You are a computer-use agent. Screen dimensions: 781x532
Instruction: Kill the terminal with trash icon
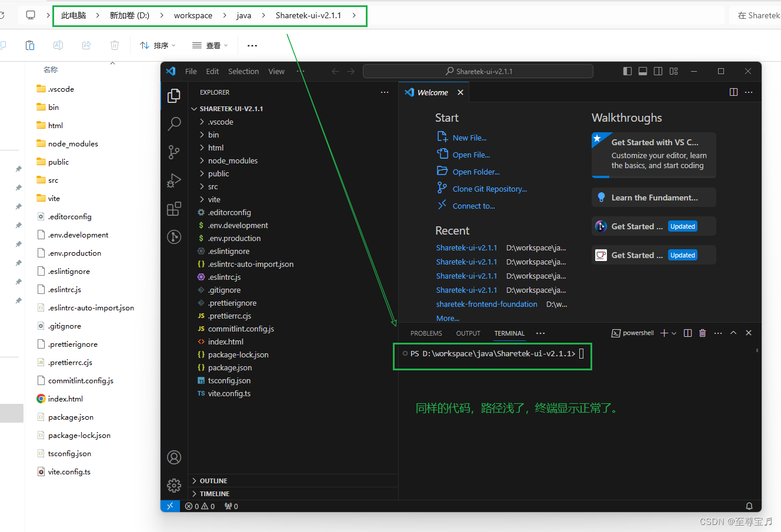[702, 333]
